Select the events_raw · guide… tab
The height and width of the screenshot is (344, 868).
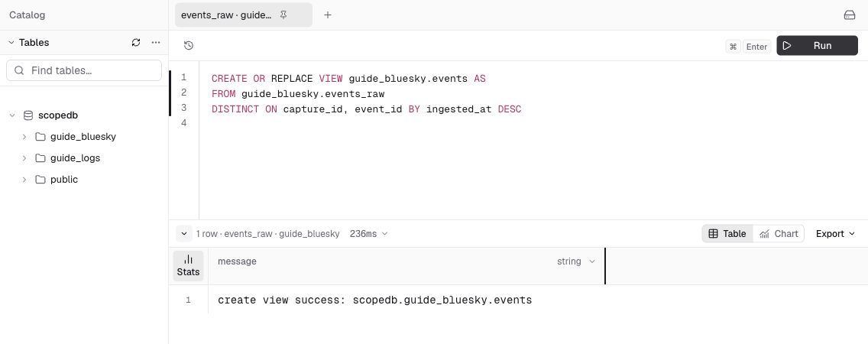[244, 15]
